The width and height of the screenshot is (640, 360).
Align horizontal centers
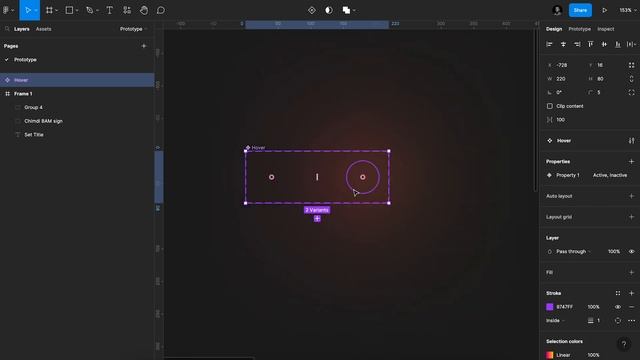click(563, 44)
